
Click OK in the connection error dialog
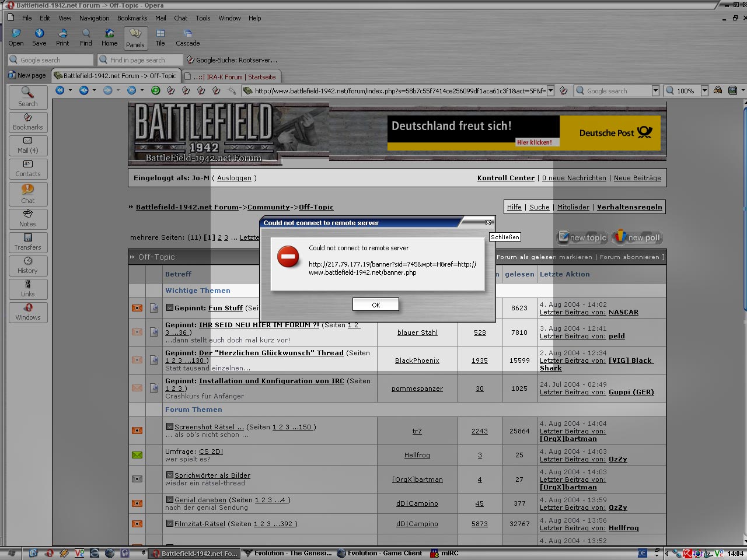tap(376, 304)
